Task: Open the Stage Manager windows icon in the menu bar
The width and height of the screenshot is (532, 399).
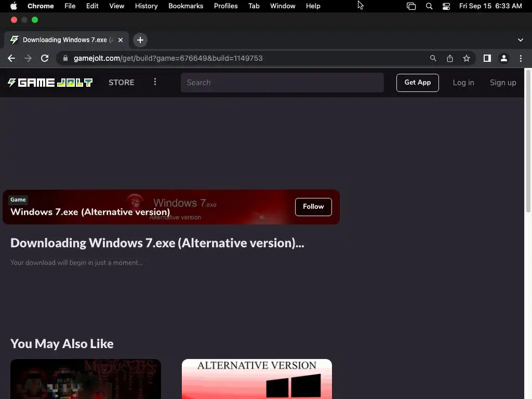Action: click(x=411, y=6)
